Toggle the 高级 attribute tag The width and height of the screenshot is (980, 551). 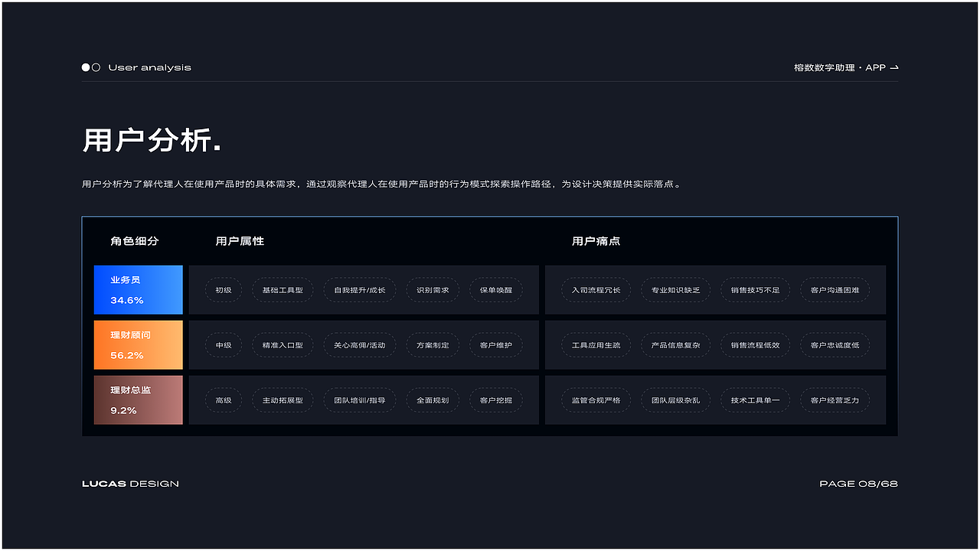tap(224, 399)
